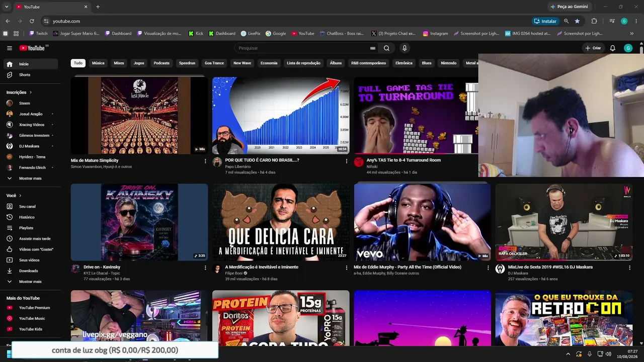Click the YouTube logo in the masthead
The width and height of the screenshot is (644, 362).
33,48
